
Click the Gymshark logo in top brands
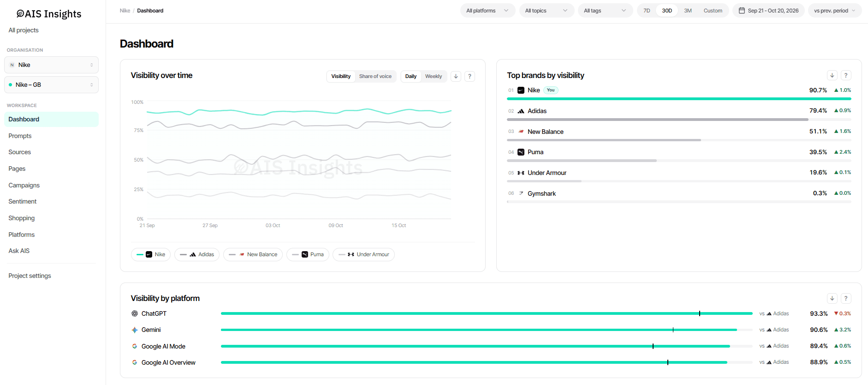tap(521, 193)
